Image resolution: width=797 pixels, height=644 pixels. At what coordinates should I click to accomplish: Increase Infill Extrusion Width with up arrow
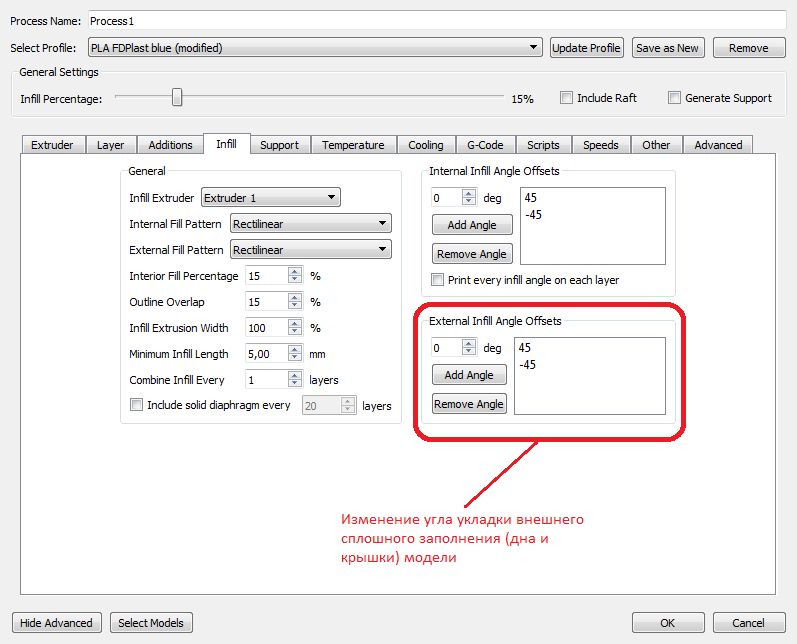tap(295, 323)
